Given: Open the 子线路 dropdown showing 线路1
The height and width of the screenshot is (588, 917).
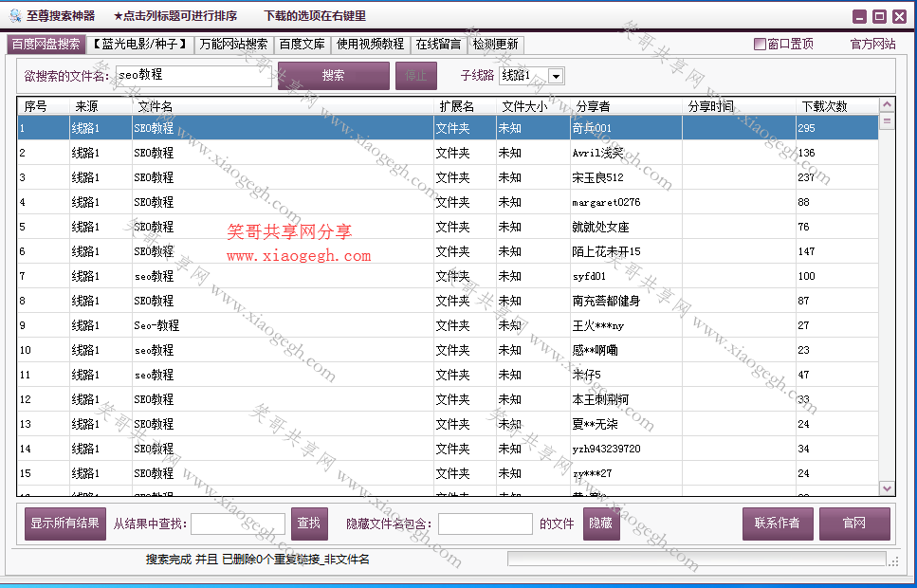Looking at the screenshot, I should click(x=556, y=76).
